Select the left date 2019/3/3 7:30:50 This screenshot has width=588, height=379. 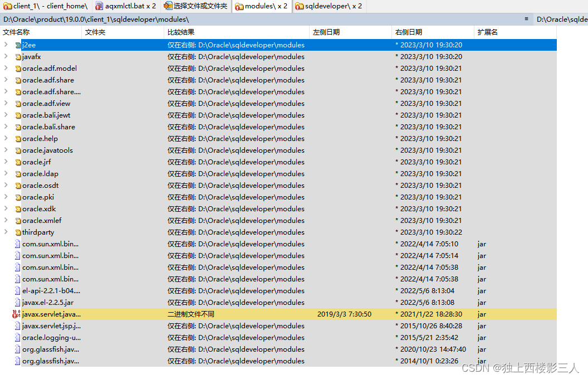(x=344, y=314)
